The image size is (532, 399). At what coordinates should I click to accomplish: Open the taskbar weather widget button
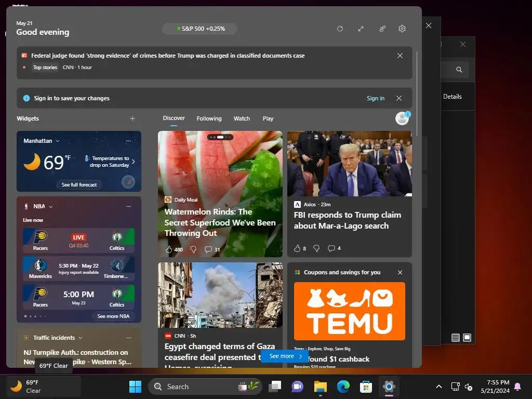point(44,387)
